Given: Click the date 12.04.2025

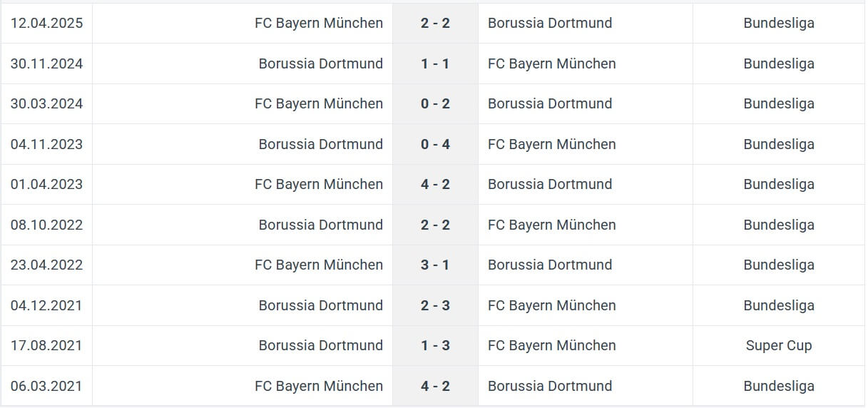Looking at the screenshot, I should click(x=46, y=23).
